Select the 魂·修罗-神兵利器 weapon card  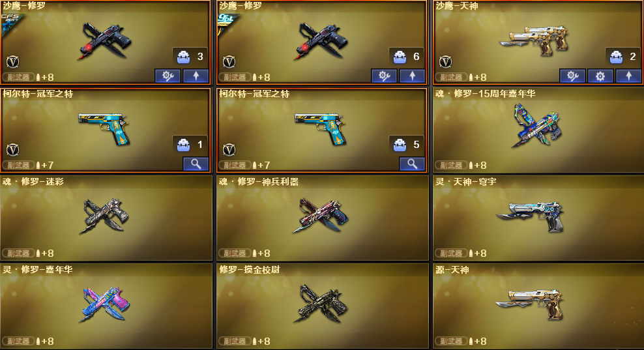pos(323,218)
